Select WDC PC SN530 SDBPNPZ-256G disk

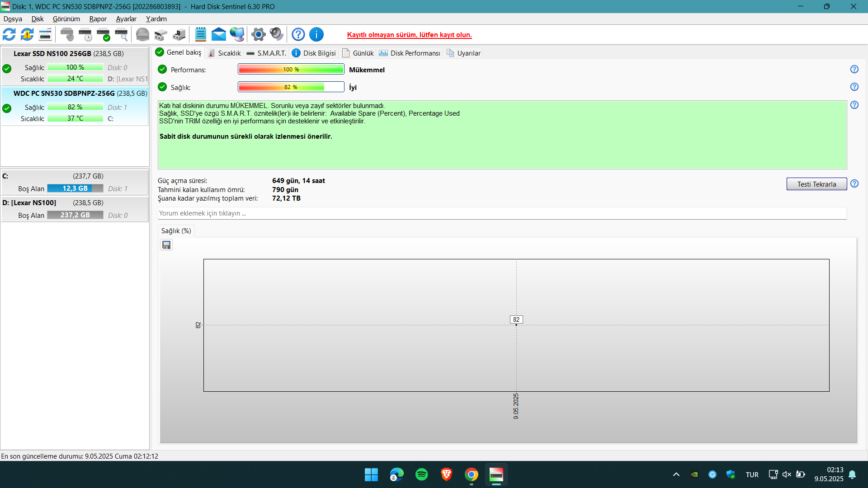(x=75, y=106)
